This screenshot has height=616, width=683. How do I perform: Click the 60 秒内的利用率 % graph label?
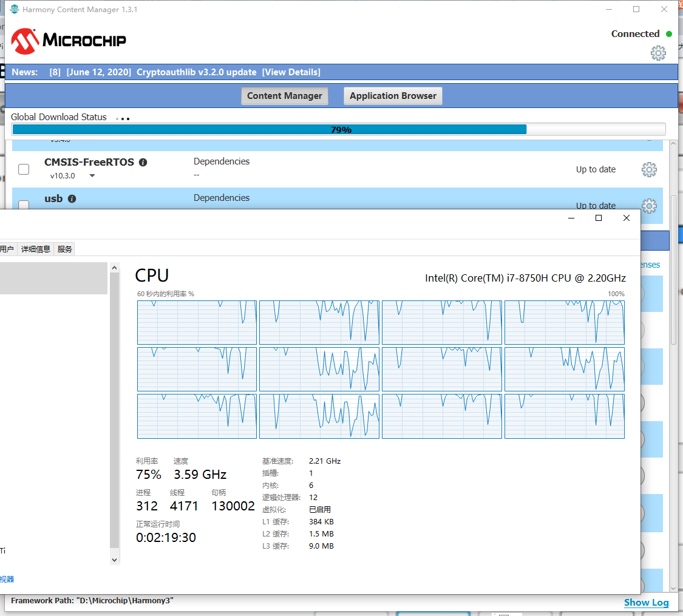pyautogui.click(x=166, y=294)
